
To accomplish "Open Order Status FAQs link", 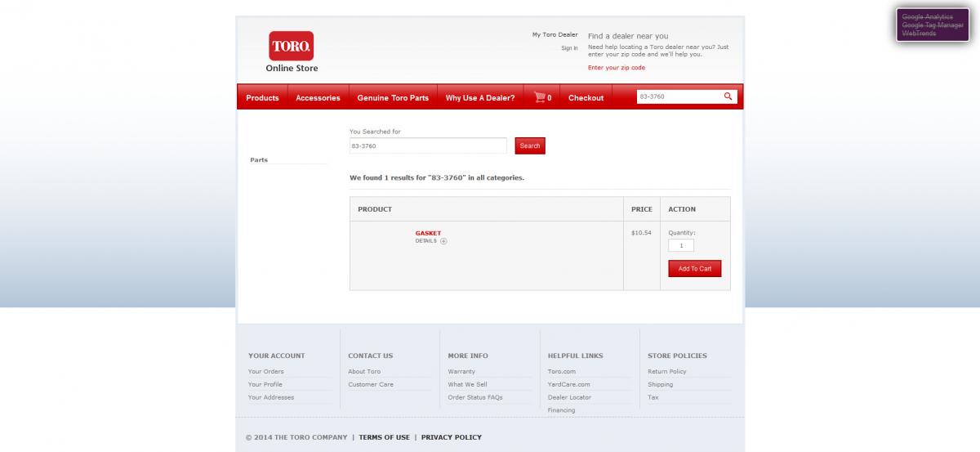I will (x=475, y=397).
